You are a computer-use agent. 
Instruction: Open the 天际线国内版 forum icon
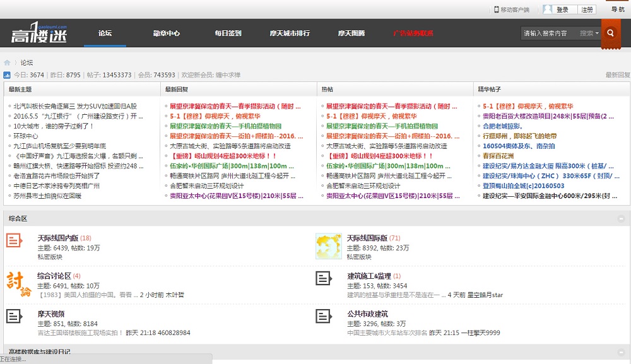pyautogui.click(x=15, y=240)
